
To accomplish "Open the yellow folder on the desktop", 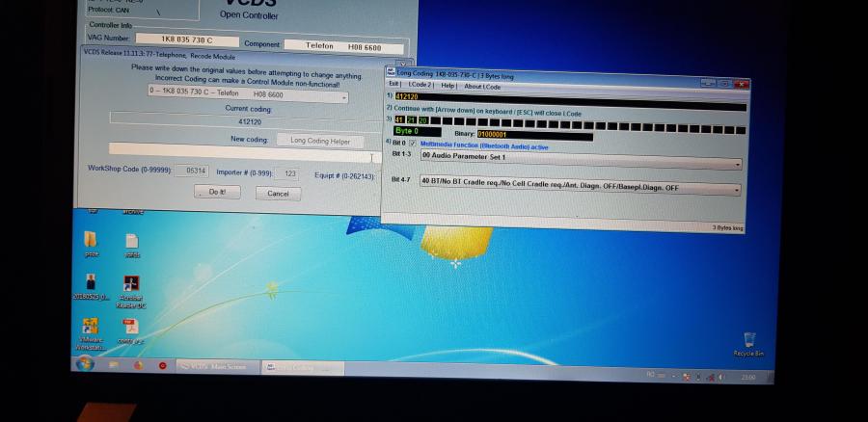I will tap(91, 240).
